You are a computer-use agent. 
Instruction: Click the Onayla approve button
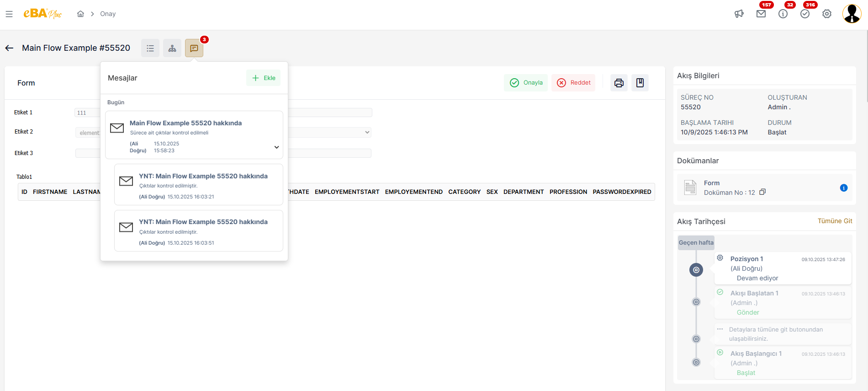click(x=526, y=83)
